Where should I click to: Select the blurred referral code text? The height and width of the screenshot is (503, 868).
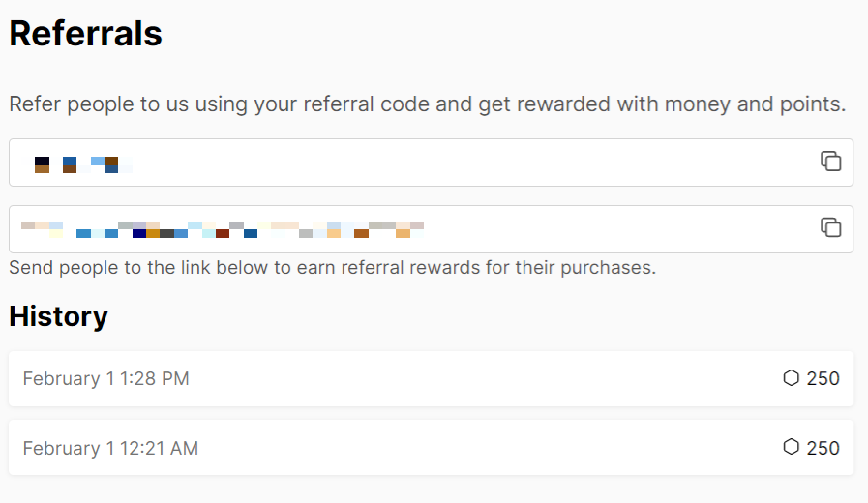pyautogui.click(x=77, y=164)
